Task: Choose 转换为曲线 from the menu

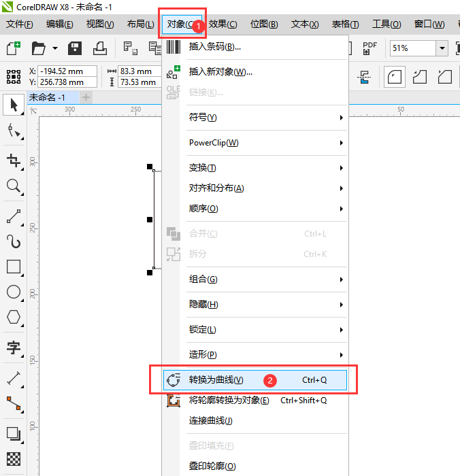Action: pos(216,380)
